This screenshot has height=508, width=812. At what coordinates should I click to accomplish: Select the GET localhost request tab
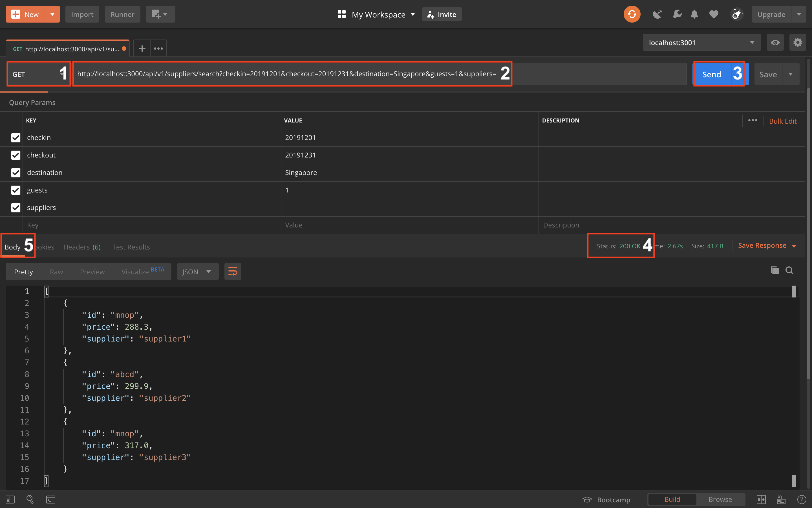pos(67,49)
